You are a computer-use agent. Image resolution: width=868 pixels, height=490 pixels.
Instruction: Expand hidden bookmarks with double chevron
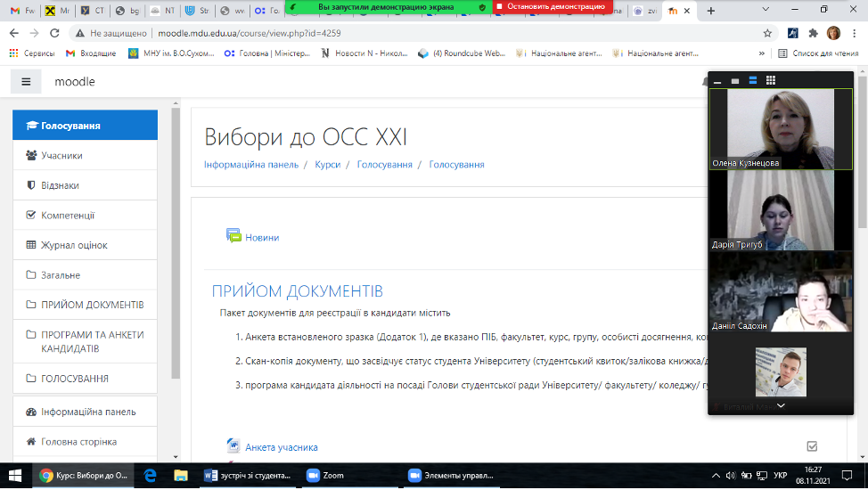tap(762, 53)
